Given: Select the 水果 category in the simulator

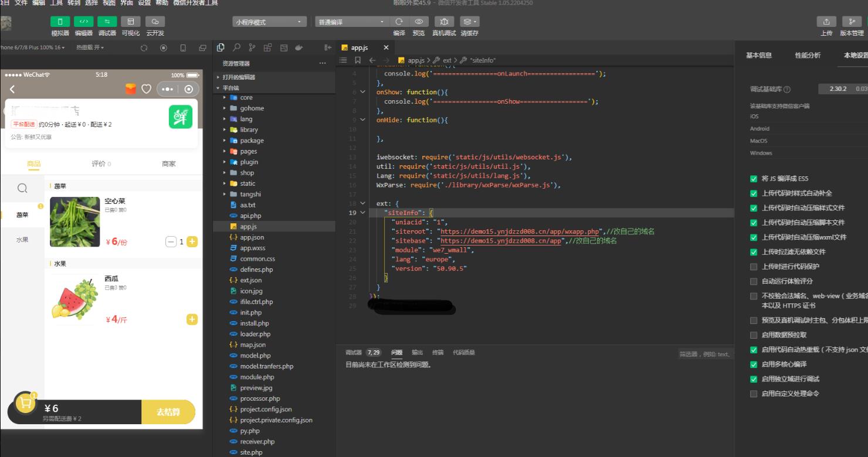Looking at the screenshot, I should pos(22,240).
